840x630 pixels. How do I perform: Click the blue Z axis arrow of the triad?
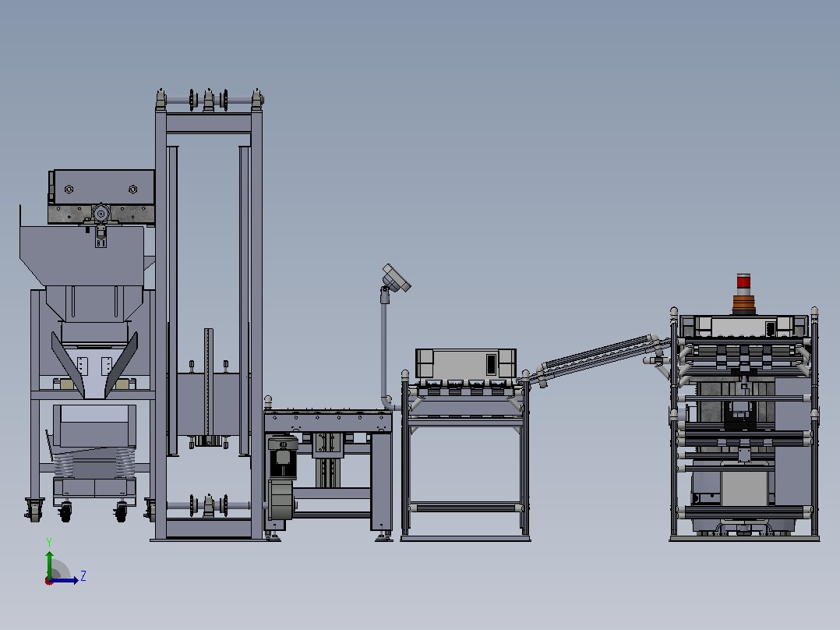coord(64,580)
